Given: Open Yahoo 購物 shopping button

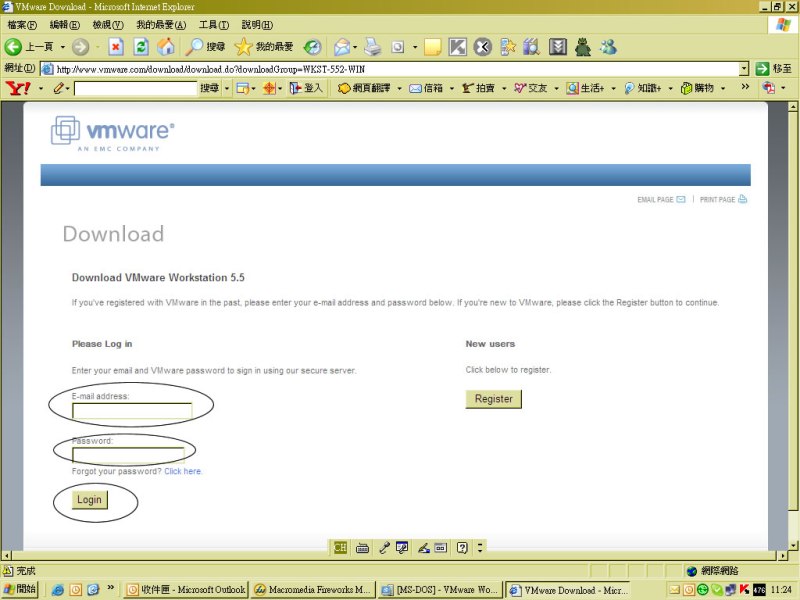Looking at the screenshot, I should point(697,88).
